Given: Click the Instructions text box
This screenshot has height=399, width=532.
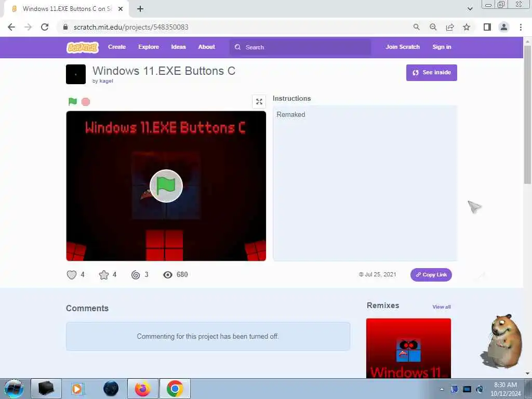Looking at the screenshot, I should coord(365,183).
